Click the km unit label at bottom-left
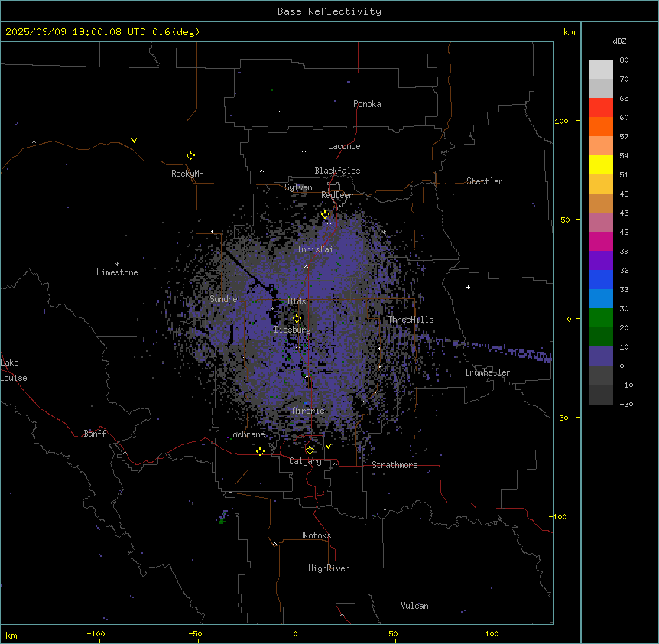659x644 pixels. [11, 636]
